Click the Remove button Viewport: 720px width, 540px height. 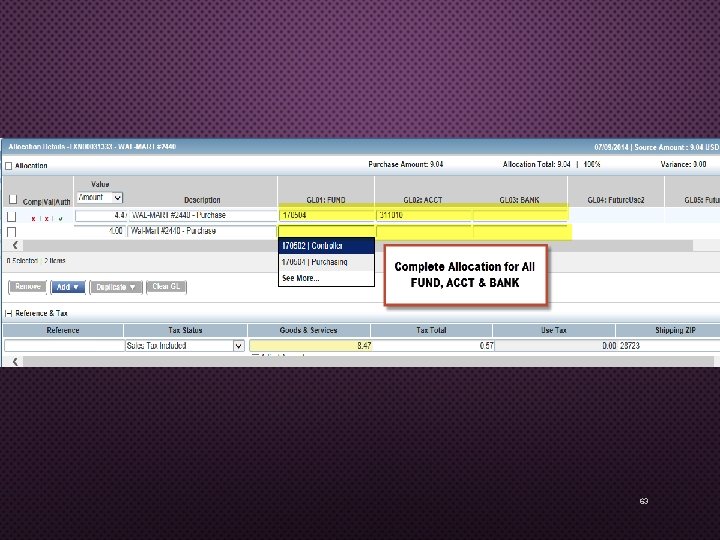[x=28, y=287]
